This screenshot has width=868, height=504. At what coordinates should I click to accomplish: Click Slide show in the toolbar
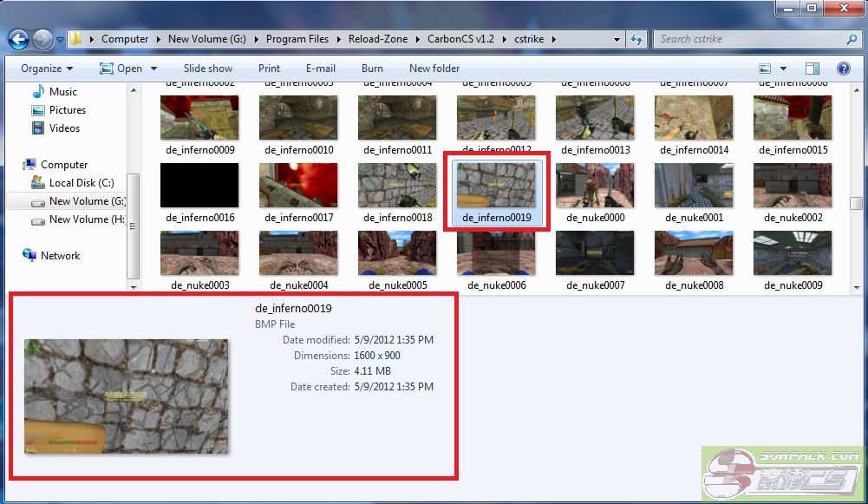(208, 69)
